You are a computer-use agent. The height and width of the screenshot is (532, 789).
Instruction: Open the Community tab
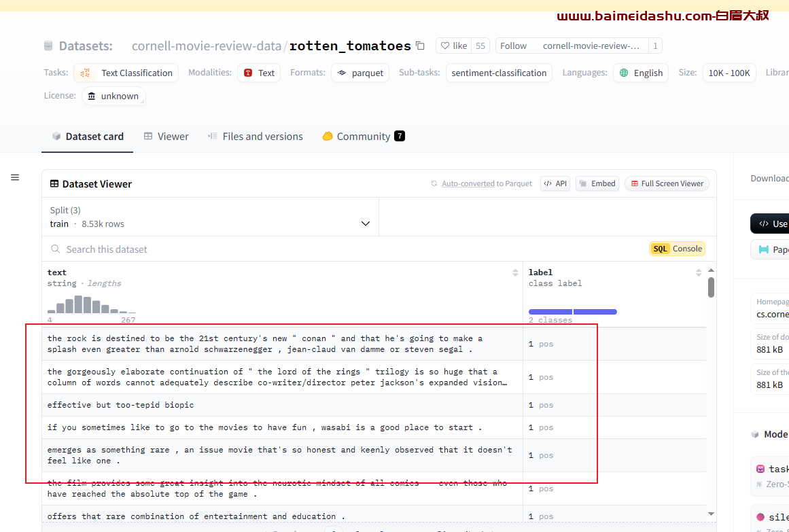click(364, 137)
